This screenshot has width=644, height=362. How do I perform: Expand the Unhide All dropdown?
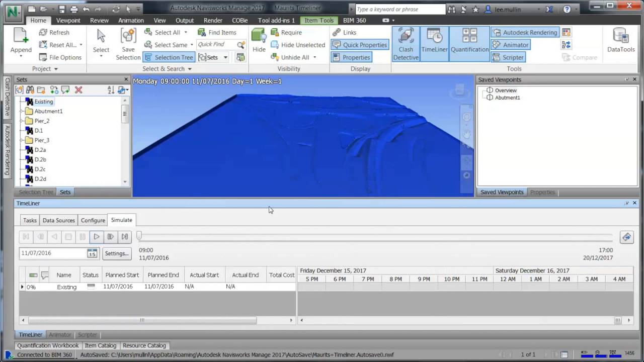(314, 58)
